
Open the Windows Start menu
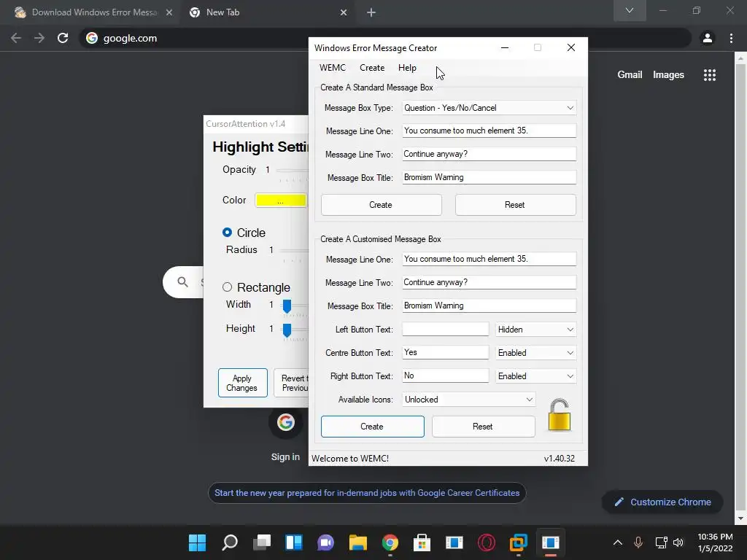coord(197,542)
